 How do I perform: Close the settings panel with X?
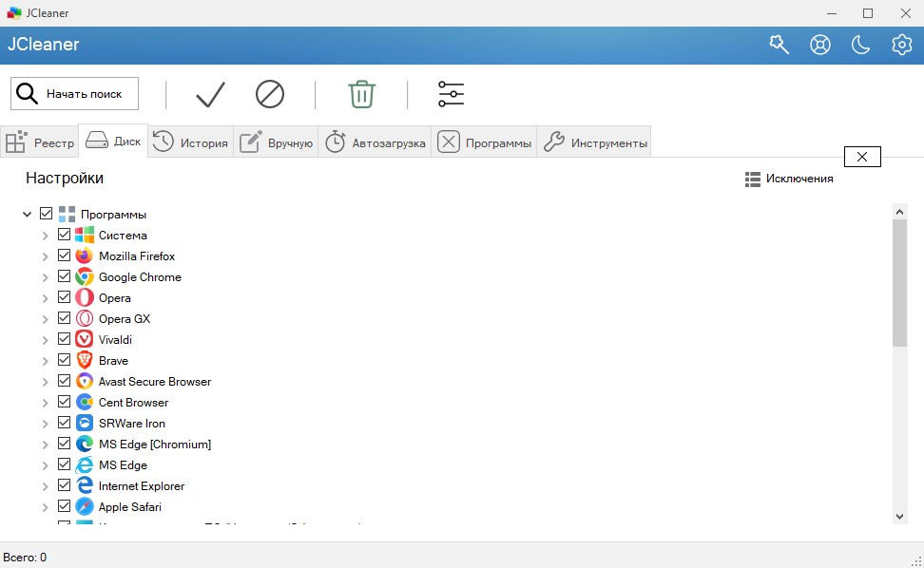(862, 157)
